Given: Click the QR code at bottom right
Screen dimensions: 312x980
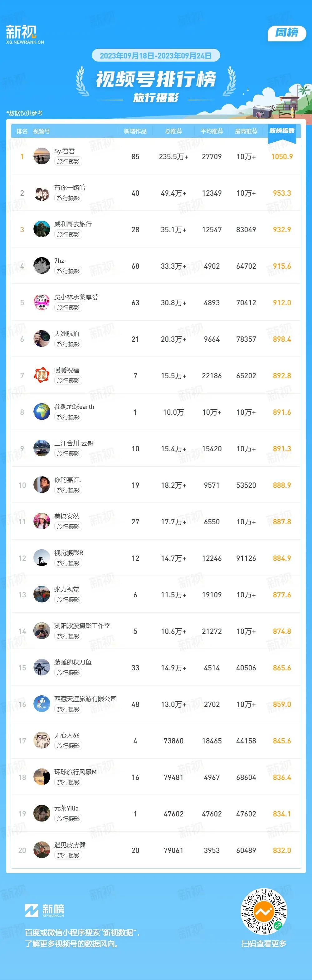Looking at the screenshot, I should click(x=264, y=912).
